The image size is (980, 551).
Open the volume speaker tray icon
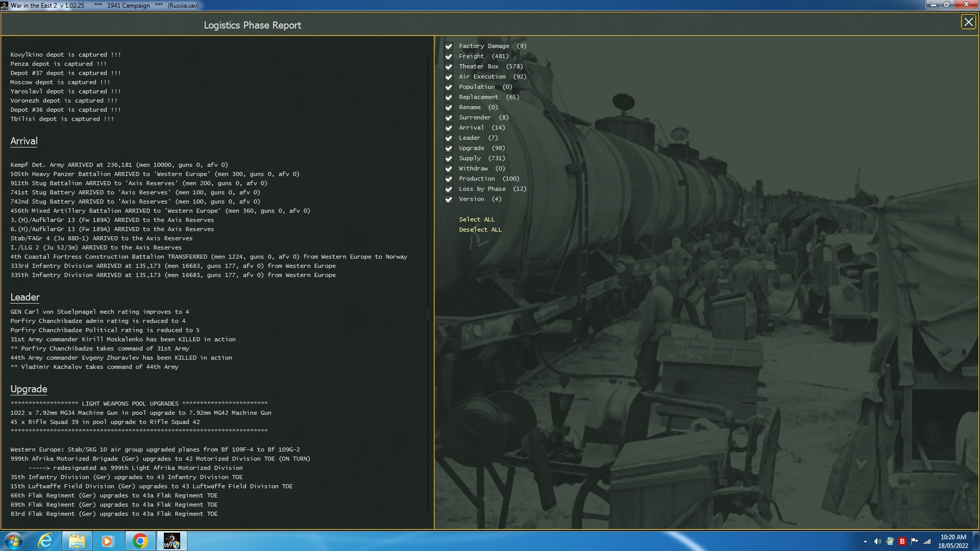pyautogui.click(x=877, y=541)
